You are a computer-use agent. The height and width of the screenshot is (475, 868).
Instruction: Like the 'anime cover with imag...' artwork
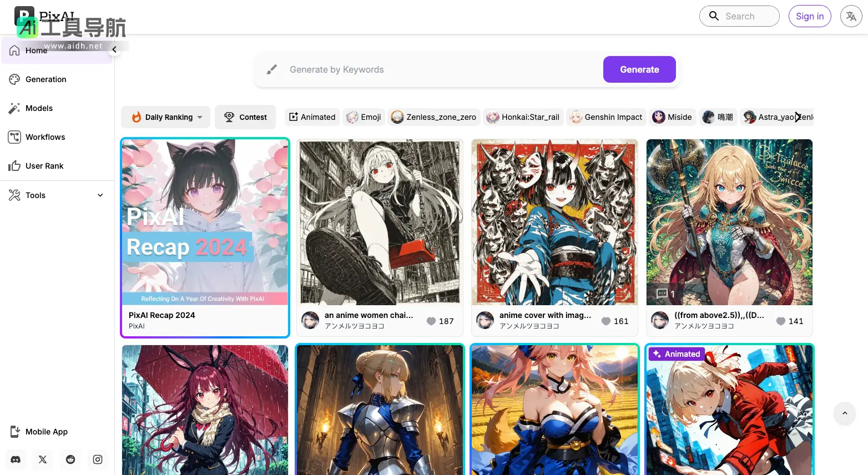[x=606, y=321]
